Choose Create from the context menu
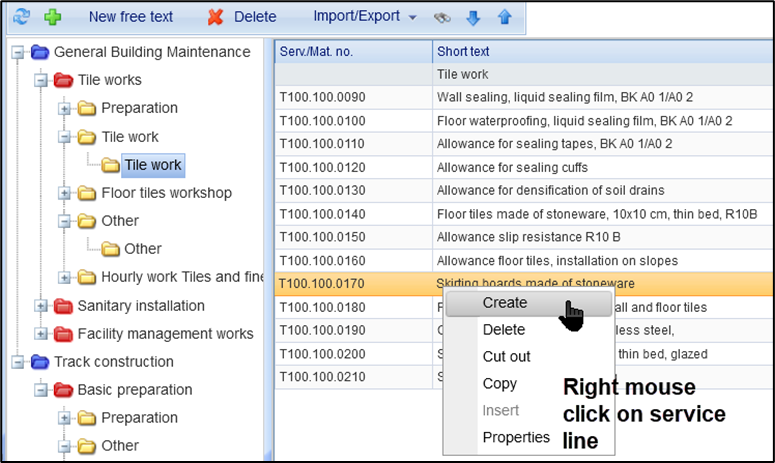775x463 pixels. [x=504, y=302]
